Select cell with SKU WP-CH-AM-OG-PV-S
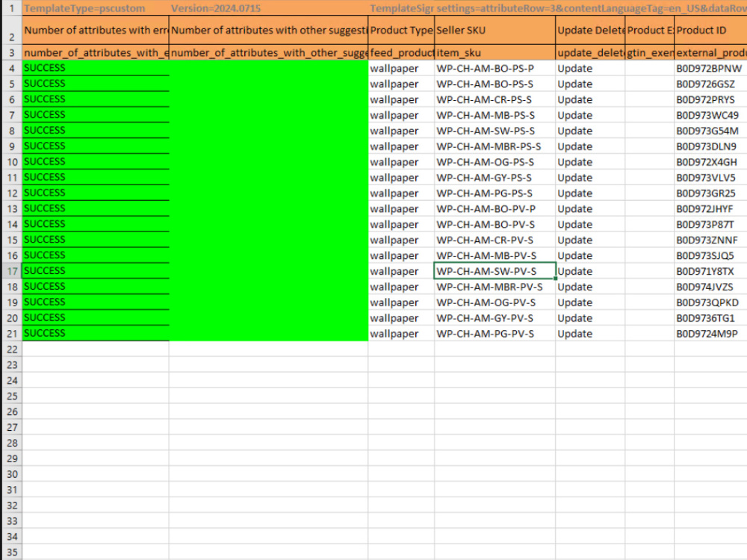 pyautogui.click(x=495, y=302)
